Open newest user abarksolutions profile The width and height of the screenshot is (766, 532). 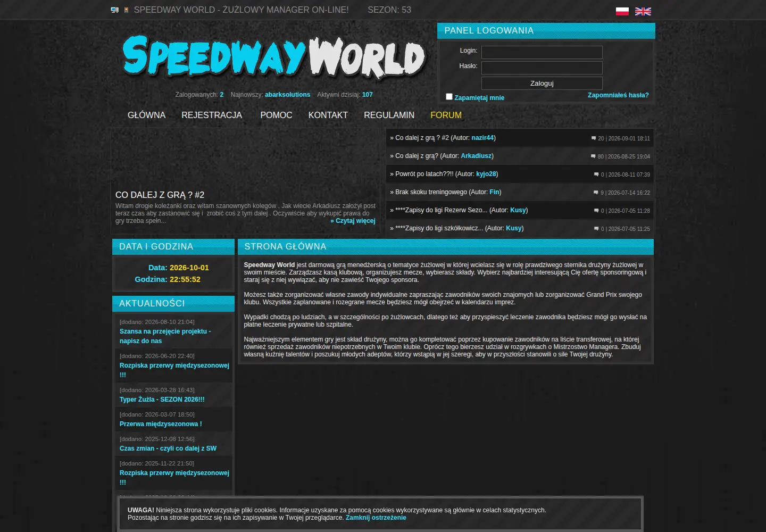point(287,95)
